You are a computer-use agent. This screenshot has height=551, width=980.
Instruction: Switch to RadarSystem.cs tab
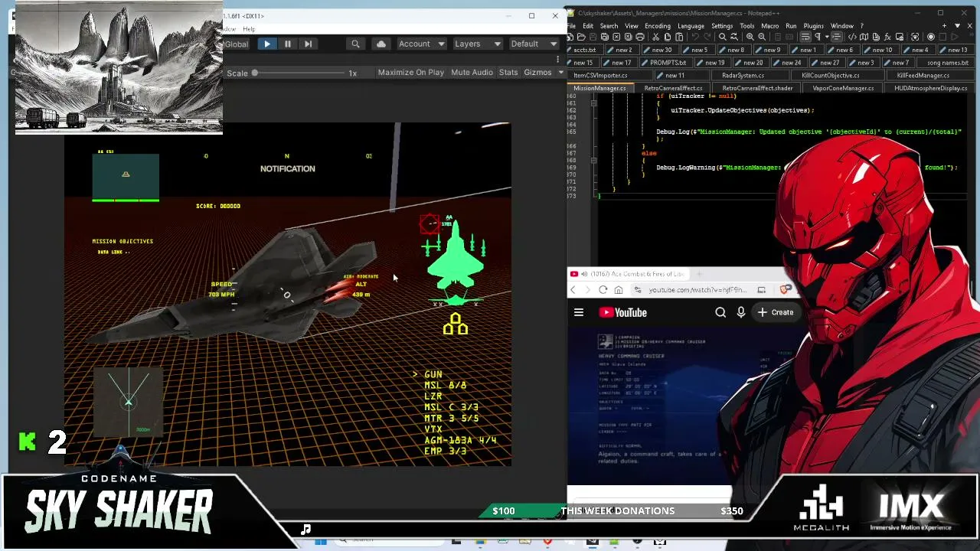(742, 76)
